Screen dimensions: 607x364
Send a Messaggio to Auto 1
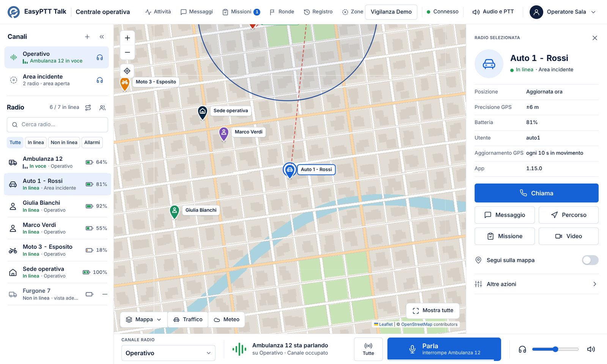pos(505,215)
